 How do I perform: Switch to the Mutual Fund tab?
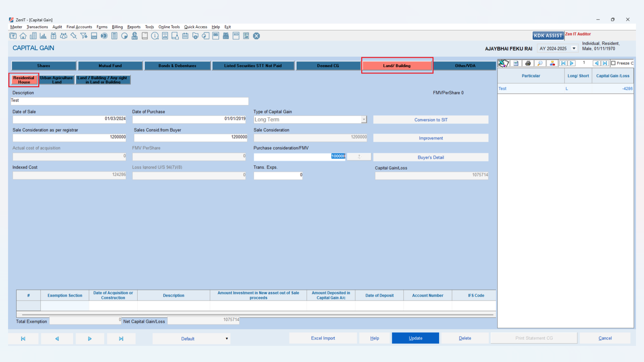pos(110,66)
